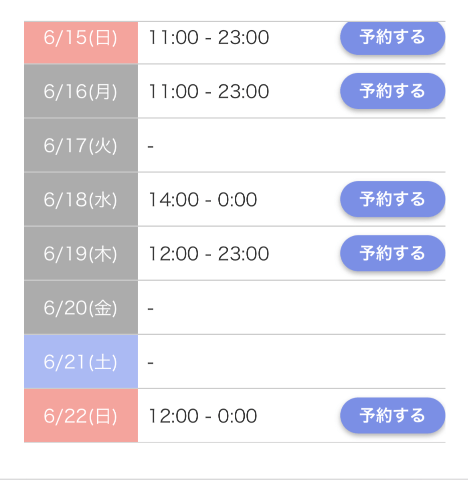The height and width of the screenshot is (480, 468).
Task: Select the 6/18(水) date cell
Action: [x=81, y=199]
